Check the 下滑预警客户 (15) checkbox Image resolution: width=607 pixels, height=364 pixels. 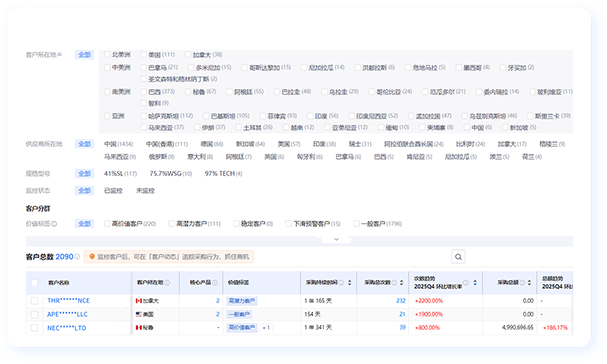click(288, 223)
